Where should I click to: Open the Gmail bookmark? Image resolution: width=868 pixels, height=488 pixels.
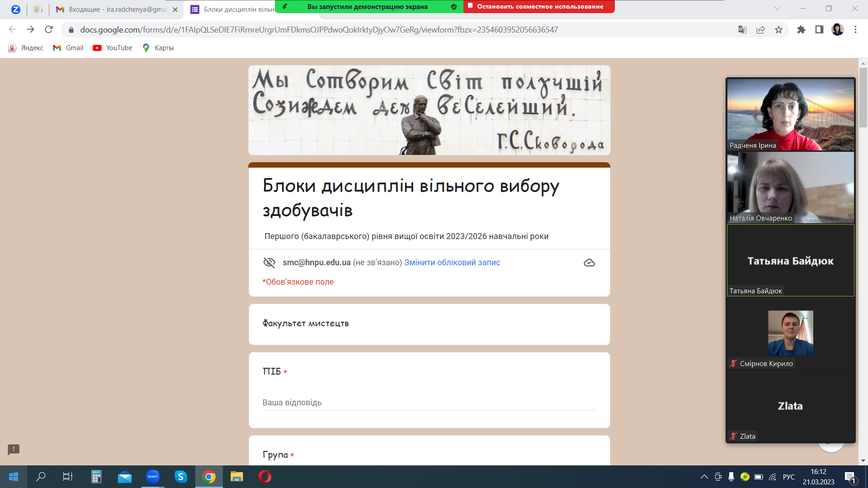coord(68,48)
